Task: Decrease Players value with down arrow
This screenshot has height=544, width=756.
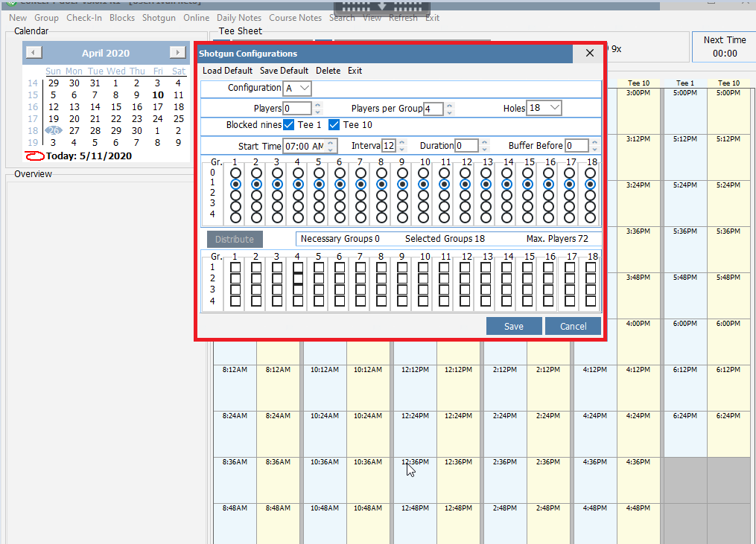Action: pyautogui.click(x=318, y=112)
